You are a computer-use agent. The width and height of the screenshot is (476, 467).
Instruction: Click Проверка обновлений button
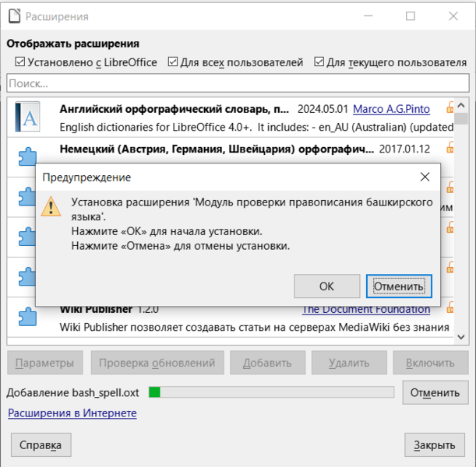click(157, 363)
